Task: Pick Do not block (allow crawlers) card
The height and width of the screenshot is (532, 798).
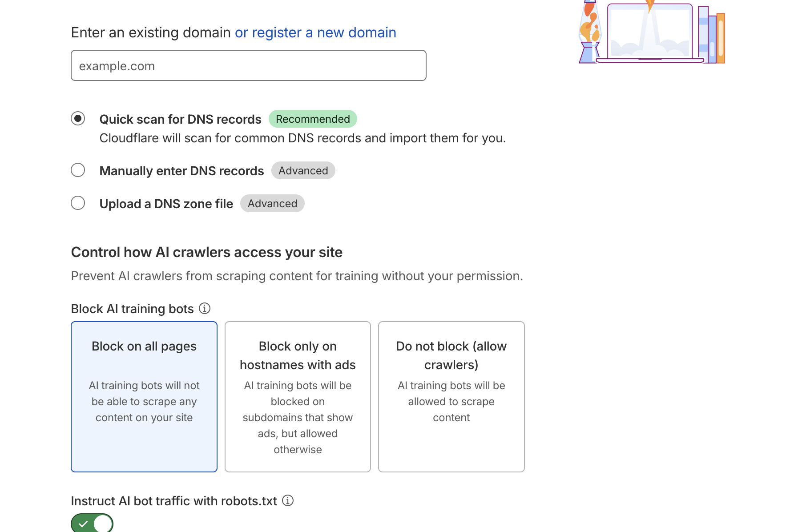Action: [451, 396]
